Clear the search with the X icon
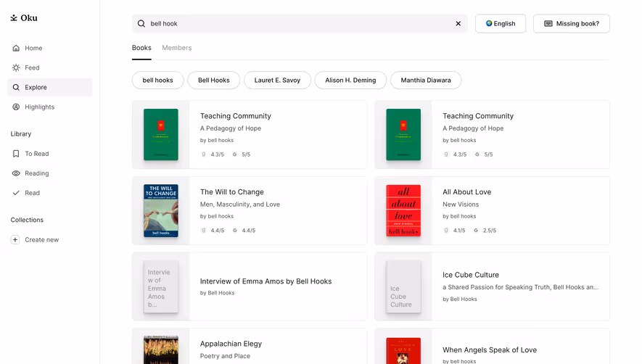The image size is (642, 364). pyautogui.click(x=458, y=24)
